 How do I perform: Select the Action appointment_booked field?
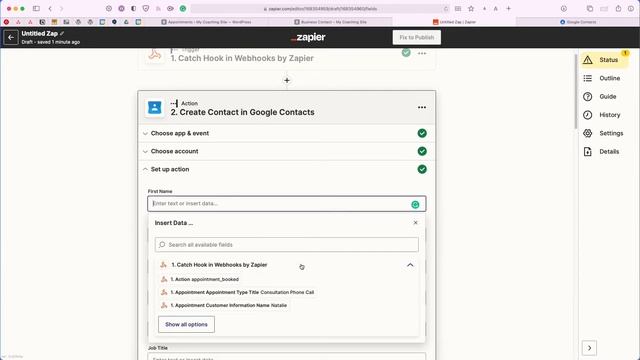[x=200, y=280]
